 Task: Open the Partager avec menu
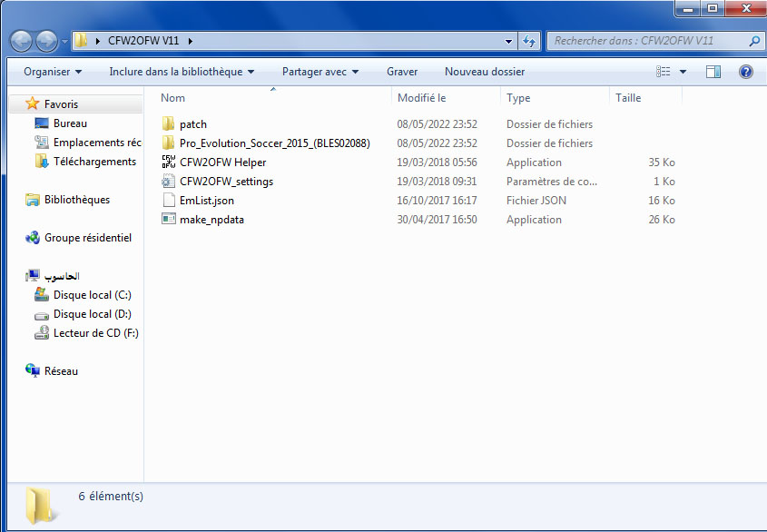click(320, 72)
